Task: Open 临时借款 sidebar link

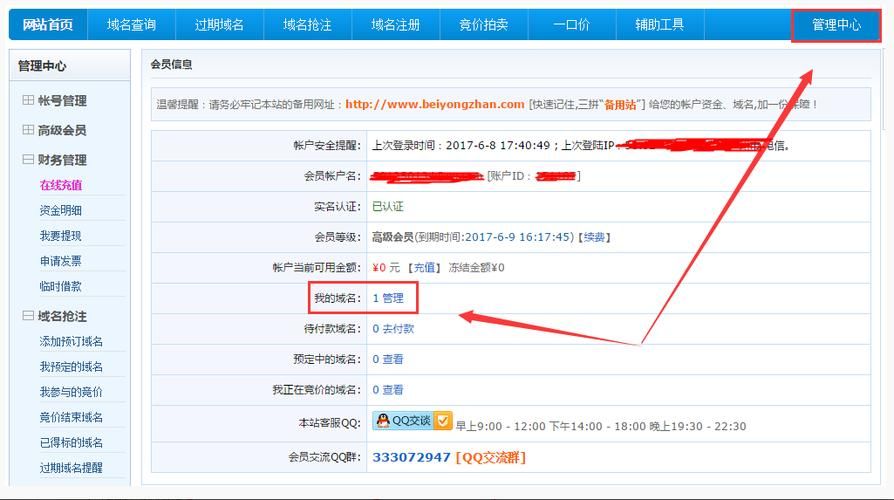Action: (61, 286)
